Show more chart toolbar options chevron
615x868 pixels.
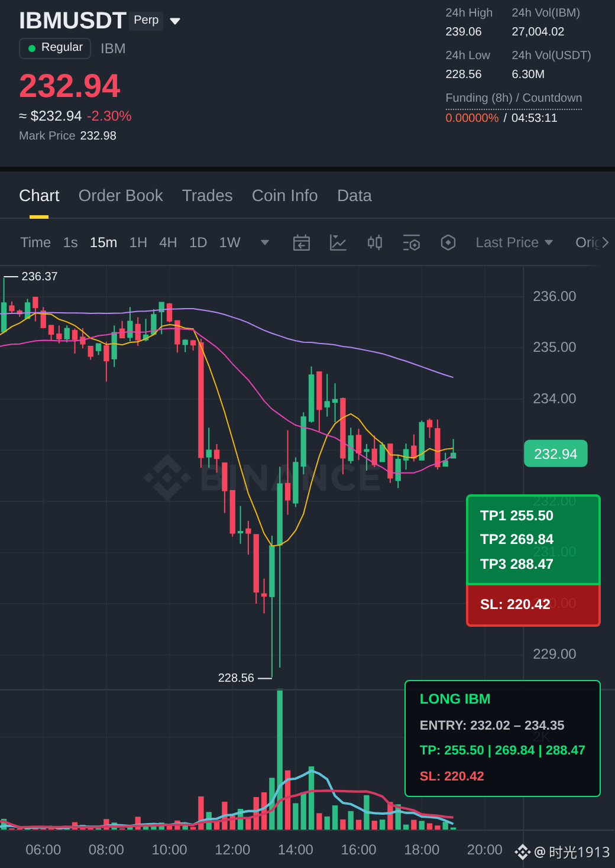click(x=605, y=242)
